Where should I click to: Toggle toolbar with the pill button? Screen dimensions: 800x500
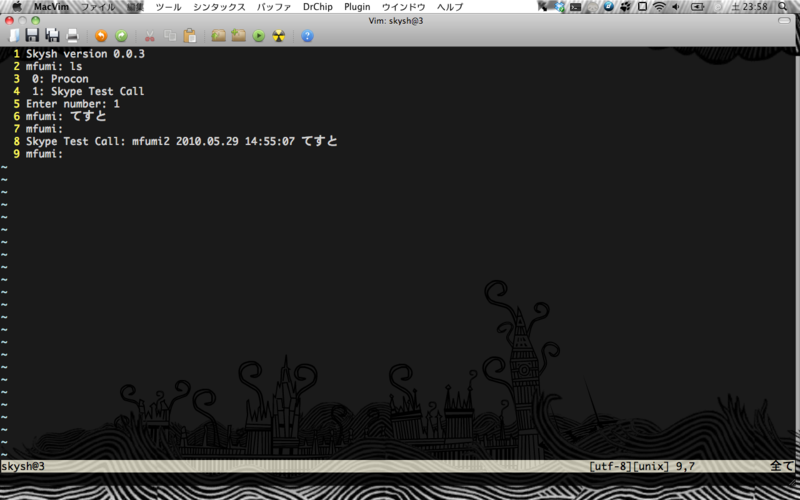click(x=784, y=20)
